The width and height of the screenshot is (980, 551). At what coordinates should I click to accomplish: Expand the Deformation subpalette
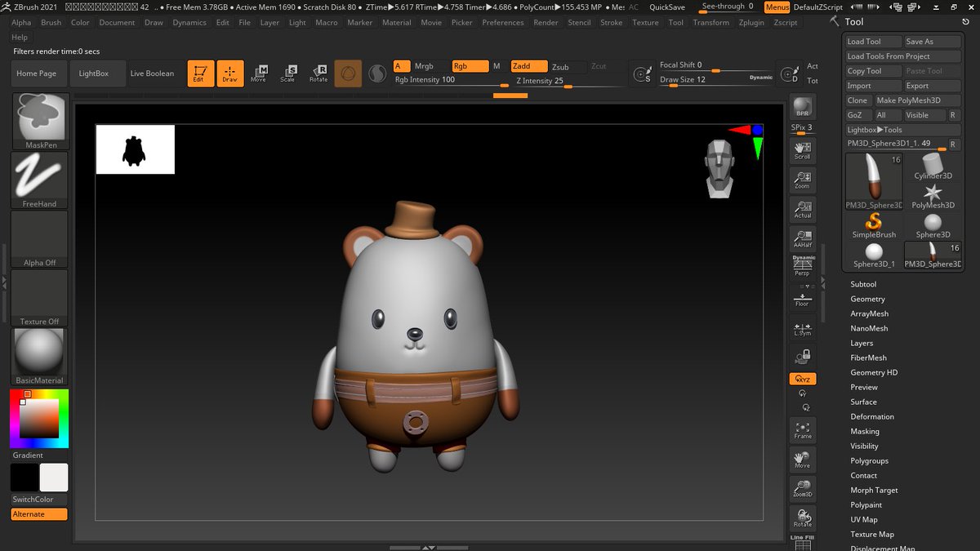point(872,416)
